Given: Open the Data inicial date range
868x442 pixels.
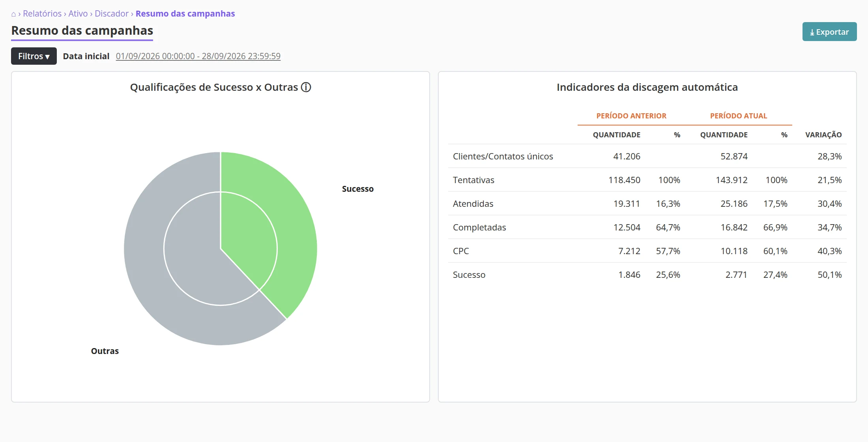Looking at the screenshot, I should 198,56.
